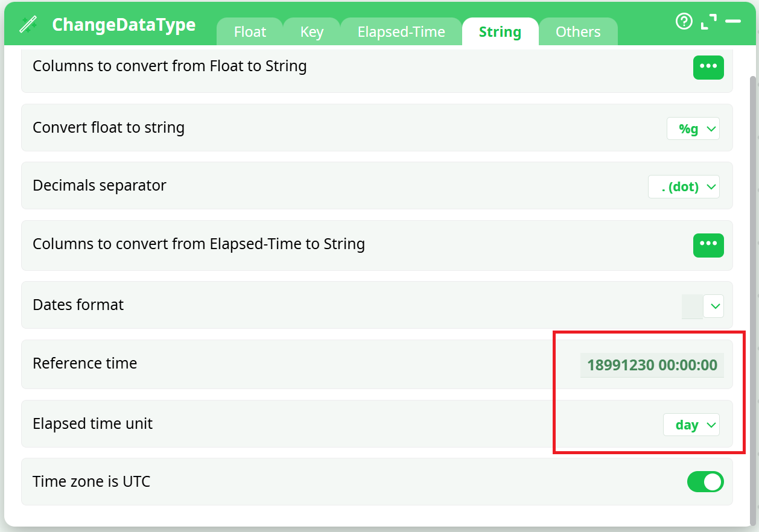Open the %g float format dropdown
The height and width of the screenshot is (532, 759).
tap(693, 128)
